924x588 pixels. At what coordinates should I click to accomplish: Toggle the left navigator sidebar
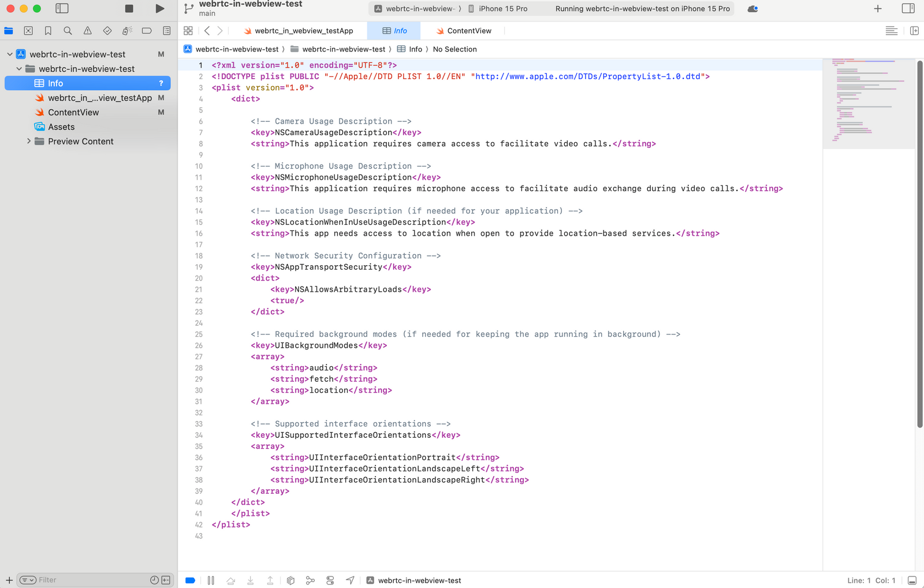point(62,9)
